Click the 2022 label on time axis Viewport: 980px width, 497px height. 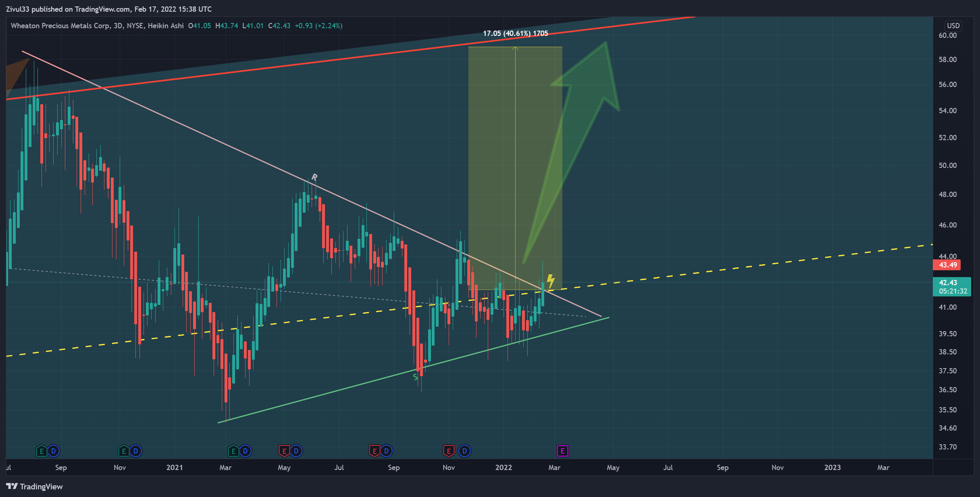[x=504, y=468]
